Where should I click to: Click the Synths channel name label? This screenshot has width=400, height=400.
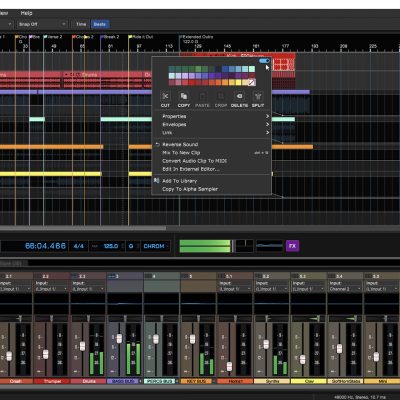(272, 381)
